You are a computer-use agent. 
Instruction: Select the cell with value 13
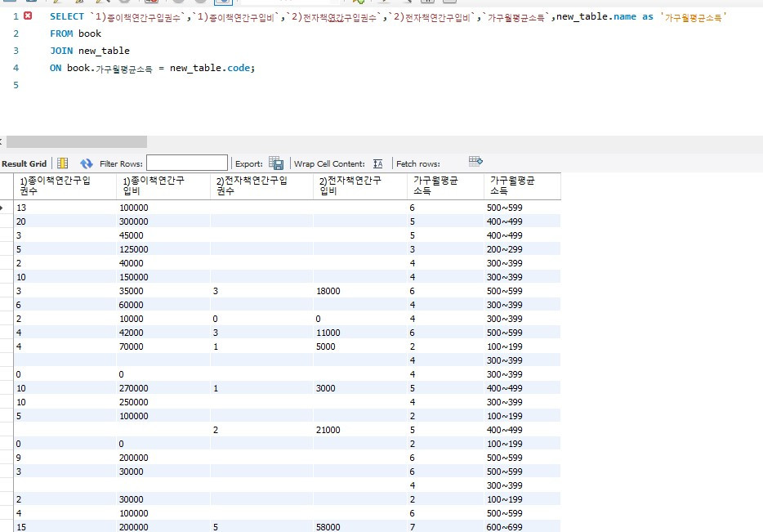pos(65,208)
